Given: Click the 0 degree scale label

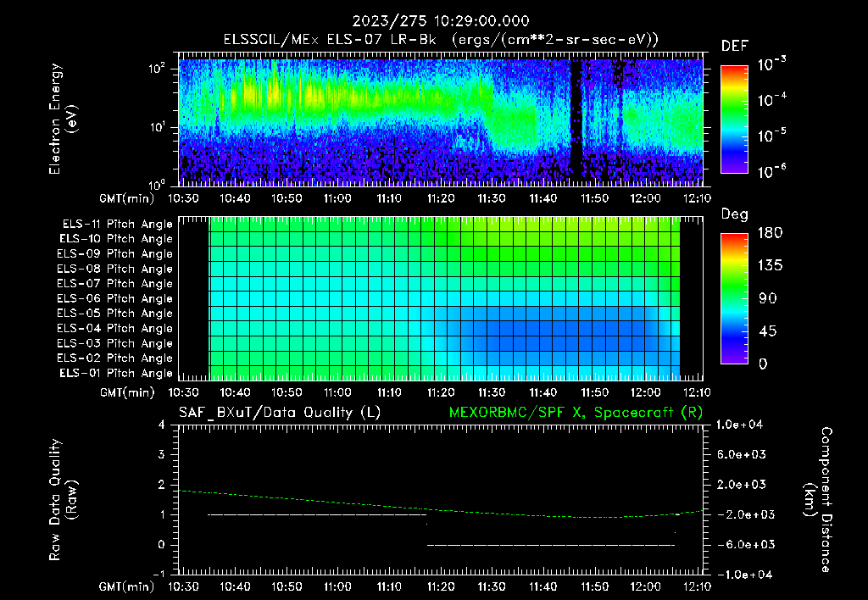Looking at the screenshot, I should pyautogui.click(x=763, y=364).
